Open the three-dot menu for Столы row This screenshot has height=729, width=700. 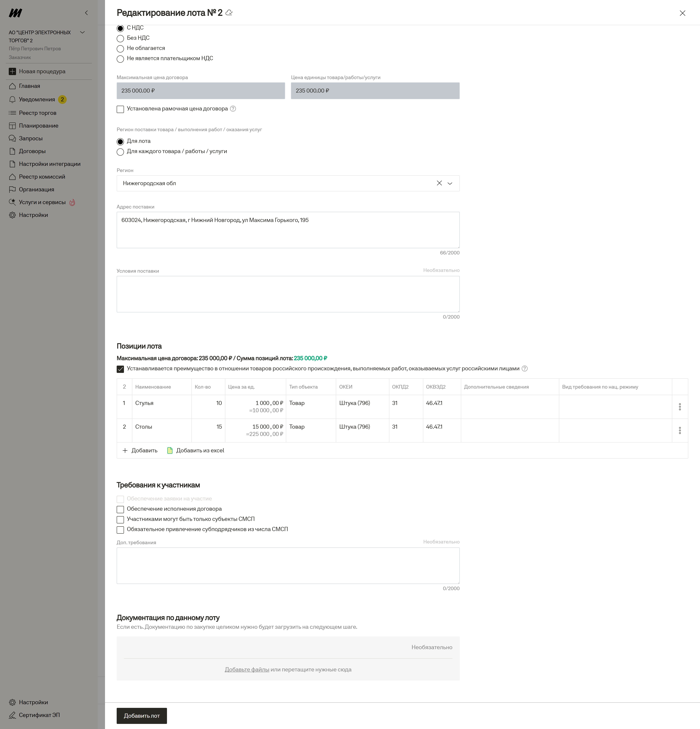(x=680, y=430)
